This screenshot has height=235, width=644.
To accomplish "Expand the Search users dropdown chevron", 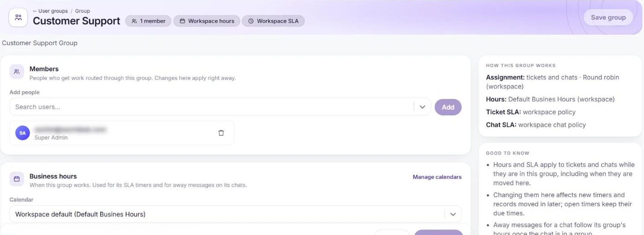I will [x=422, y=107].
